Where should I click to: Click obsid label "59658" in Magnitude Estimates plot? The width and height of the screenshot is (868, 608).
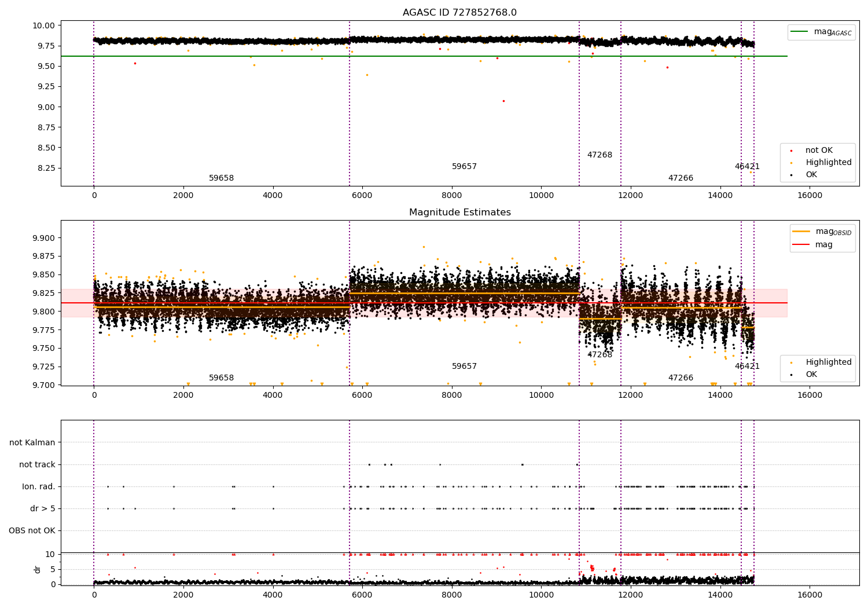pos(221,378)
